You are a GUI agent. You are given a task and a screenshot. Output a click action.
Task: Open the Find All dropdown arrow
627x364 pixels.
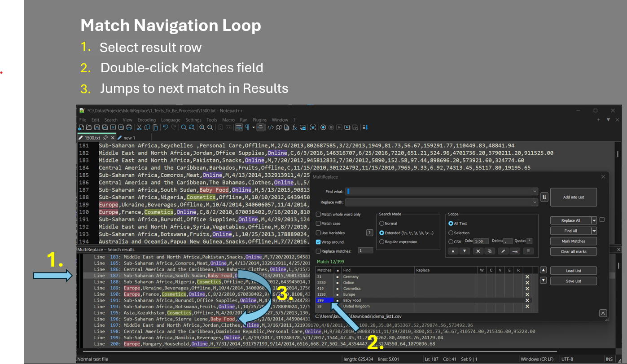594,231
